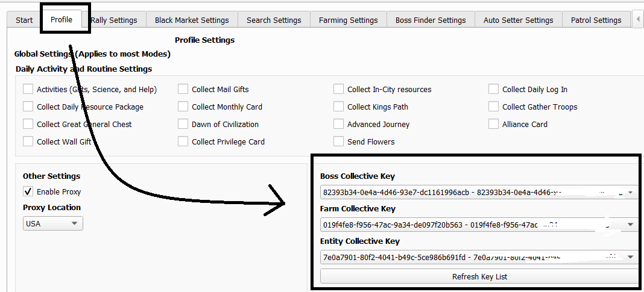
Task: Switch to the Rally Settings tab
Action: coord(115,20)
